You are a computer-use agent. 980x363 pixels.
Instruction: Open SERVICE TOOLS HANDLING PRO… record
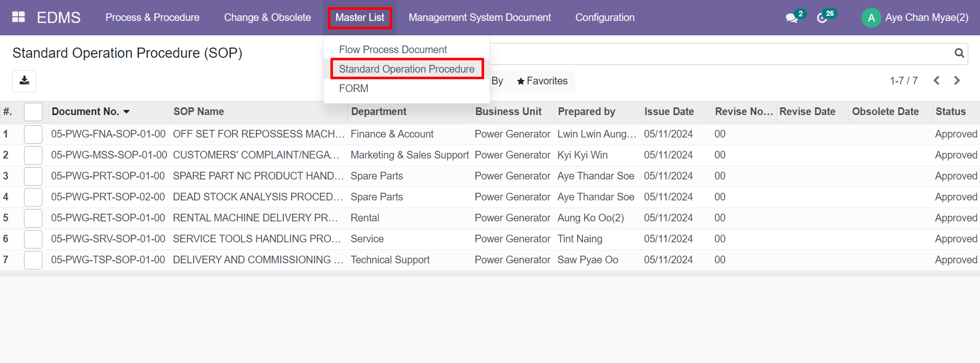pos(257,239)
